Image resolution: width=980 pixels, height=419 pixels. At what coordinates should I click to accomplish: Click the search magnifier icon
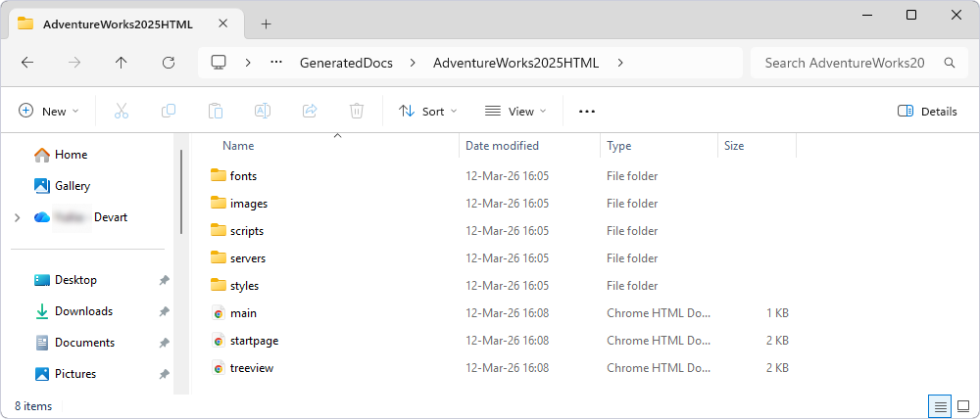(950, 63)
